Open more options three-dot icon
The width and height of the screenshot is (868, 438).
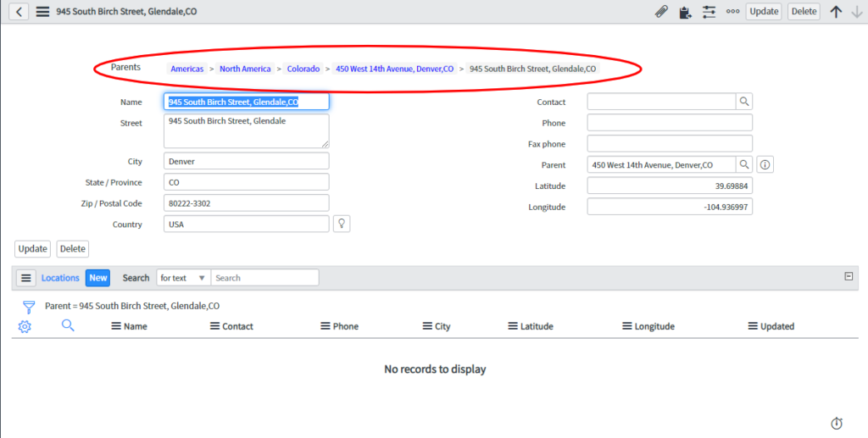point(732,11)
